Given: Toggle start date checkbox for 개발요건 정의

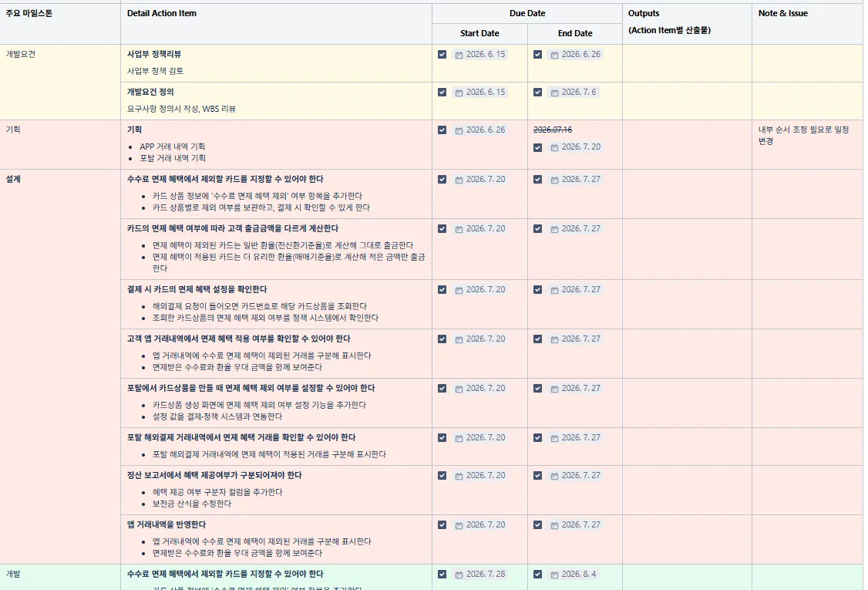Looking at the screenshot, I should pos(442,92).
